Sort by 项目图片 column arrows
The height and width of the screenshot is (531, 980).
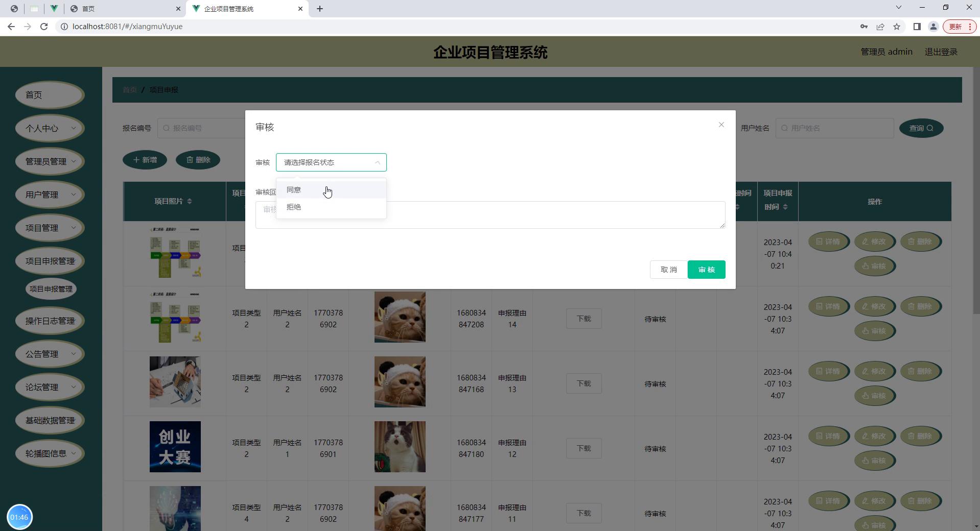click(x=190, y=201)
